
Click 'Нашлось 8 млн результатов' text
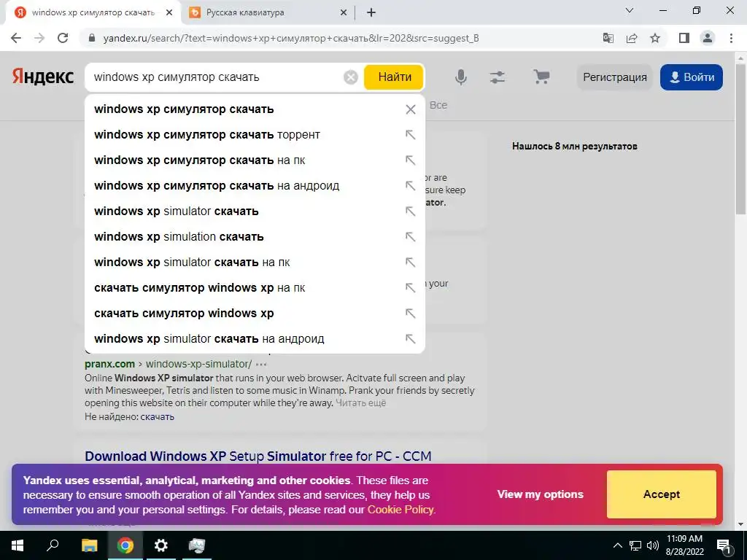(575, 146)
